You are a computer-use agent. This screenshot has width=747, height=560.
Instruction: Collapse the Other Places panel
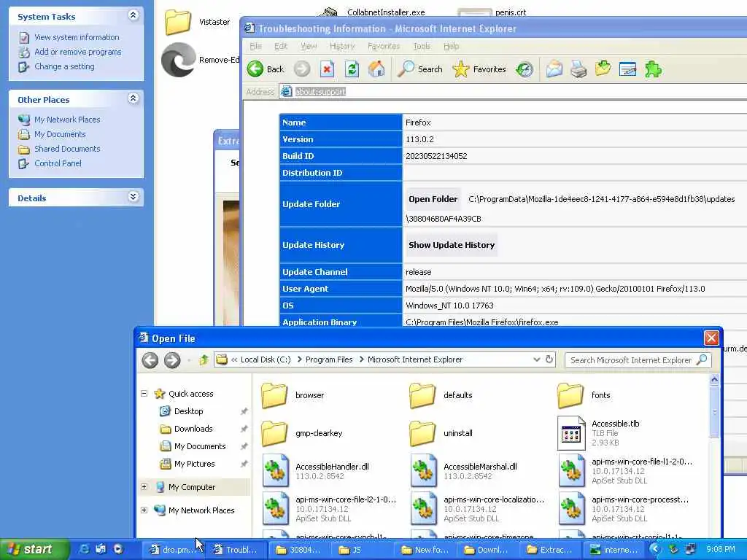pos(133,98)
